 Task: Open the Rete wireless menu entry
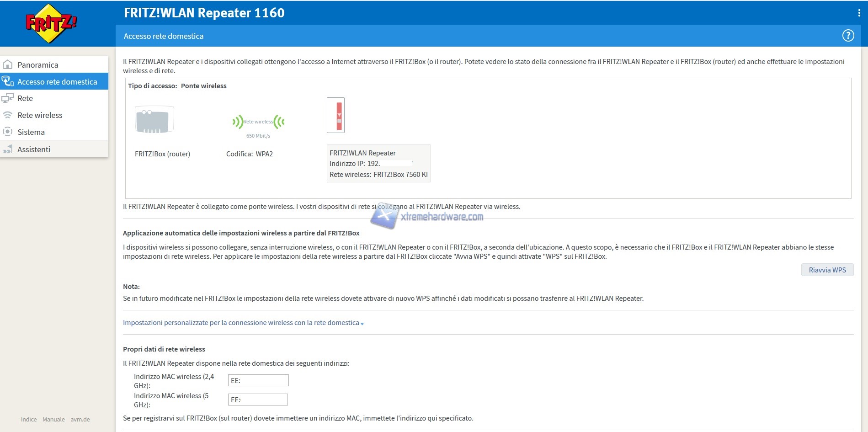click(x=40, y=115)
